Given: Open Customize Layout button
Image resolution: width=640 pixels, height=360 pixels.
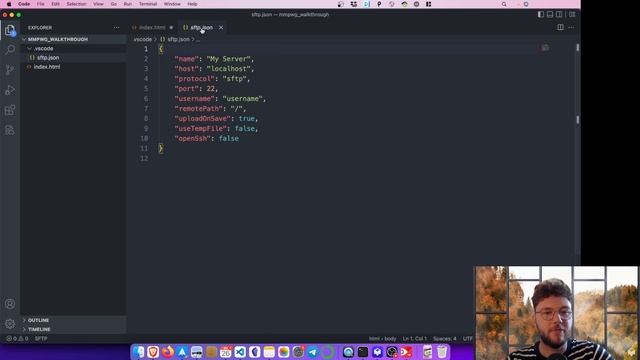Looking at the screenshot, I should 572,14.
